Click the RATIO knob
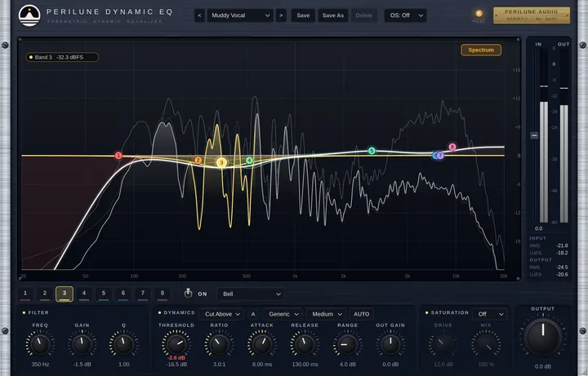This screenshot has height=376, width=588. [x=219, y=345]
